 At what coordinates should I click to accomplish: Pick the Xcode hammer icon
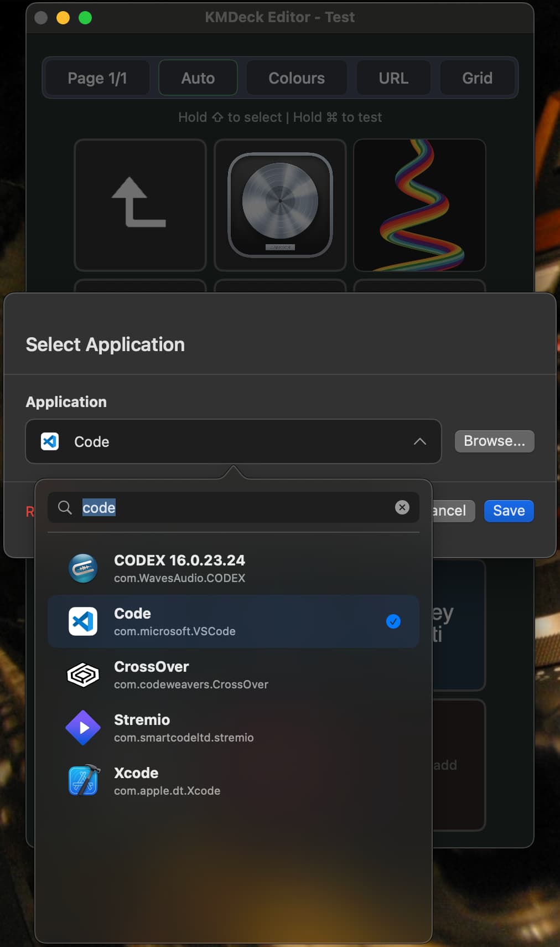pyautogui.click(x=84, y=781)
